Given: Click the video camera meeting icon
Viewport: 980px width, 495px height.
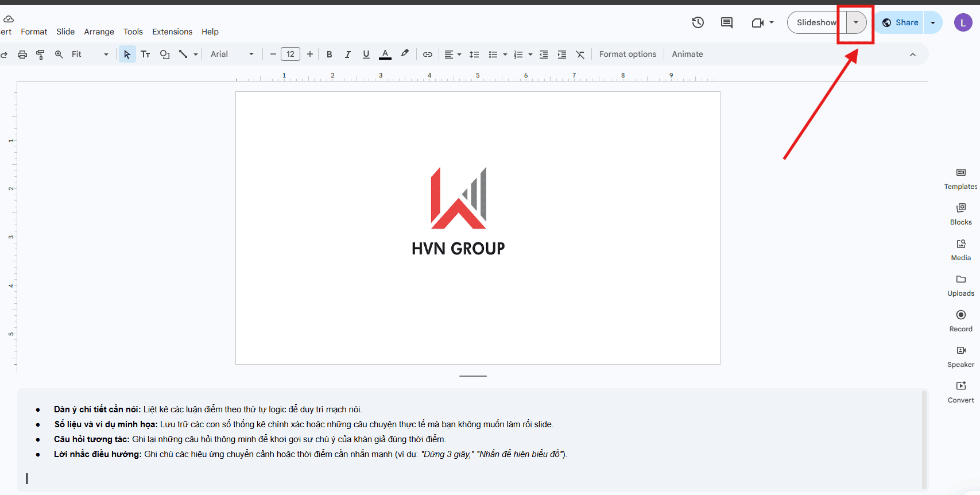Looking at the screenshot, I should click(x=757, y=23).
